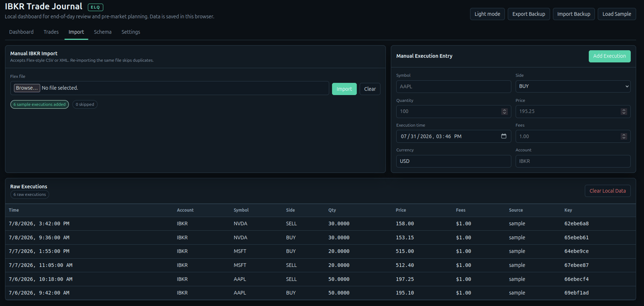Select the Import tab
Screen dimensions: 644x306
(x=76, y=32)
